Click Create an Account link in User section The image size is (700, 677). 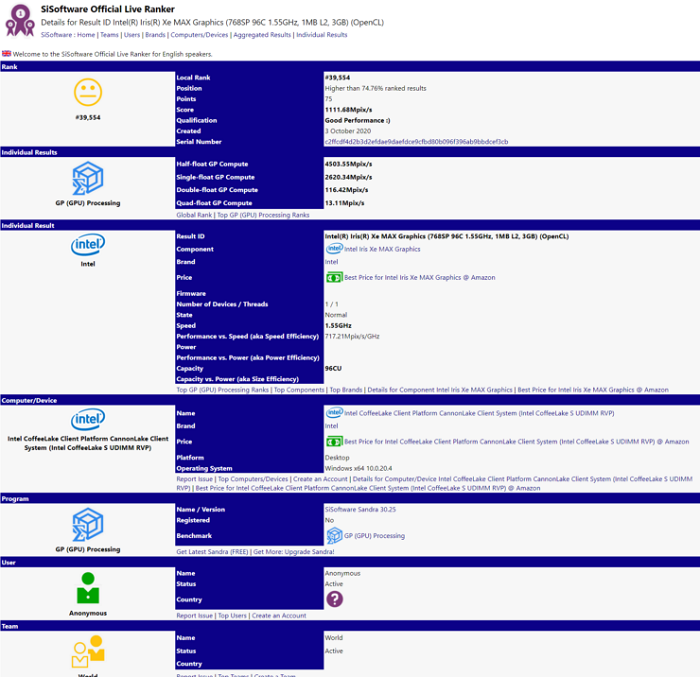pyautogui.click(x=279, y=615)
